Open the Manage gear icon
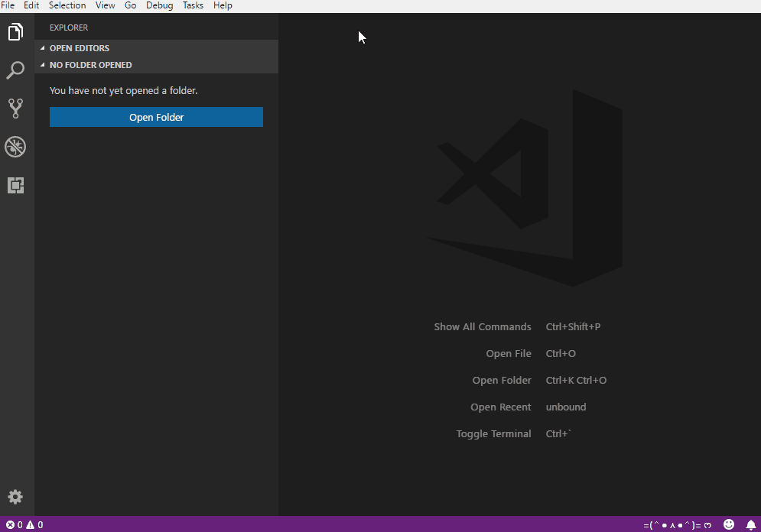Image resolution: width=761 pixels, height=532 pixels. pyautogui.click(x=15, y=497)
